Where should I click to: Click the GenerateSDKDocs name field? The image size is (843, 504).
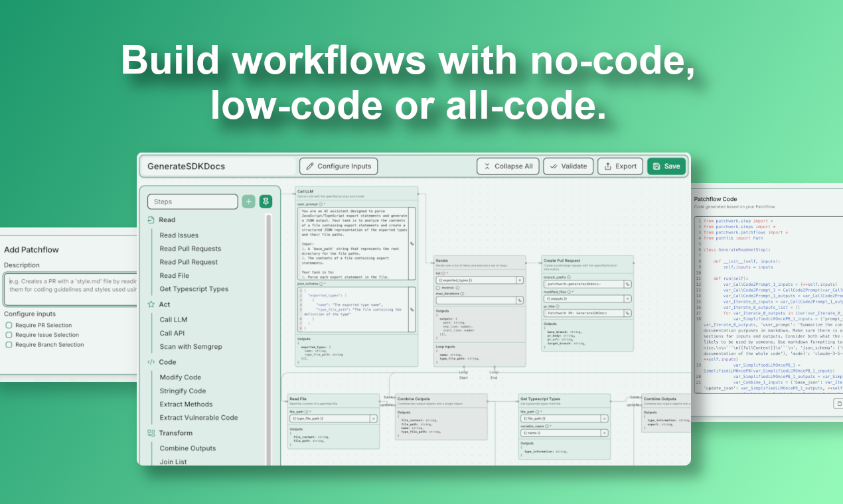(x=218, y=166)
